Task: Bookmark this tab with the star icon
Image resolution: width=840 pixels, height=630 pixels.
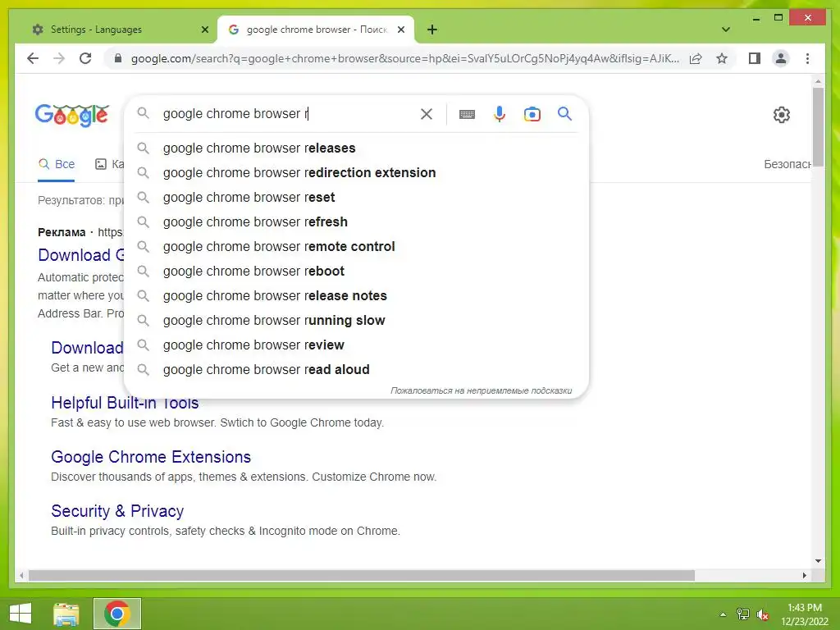Action: point(722,58)
